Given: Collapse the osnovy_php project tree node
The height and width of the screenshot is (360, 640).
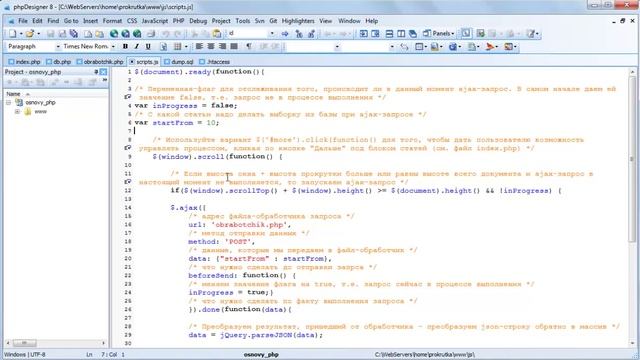Looking at the screenshot, I should point(8,102).
